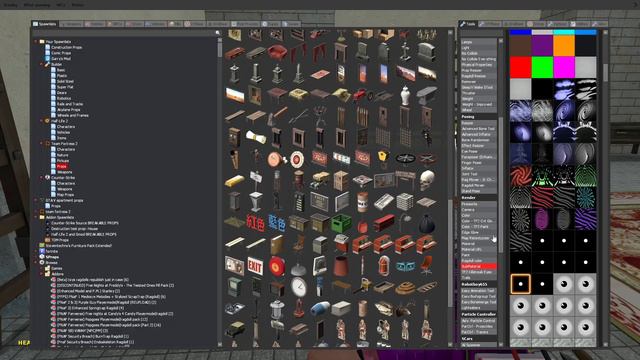
Task: Pick the orange-outlined selected material tile
Action: [x=520, y=284]
